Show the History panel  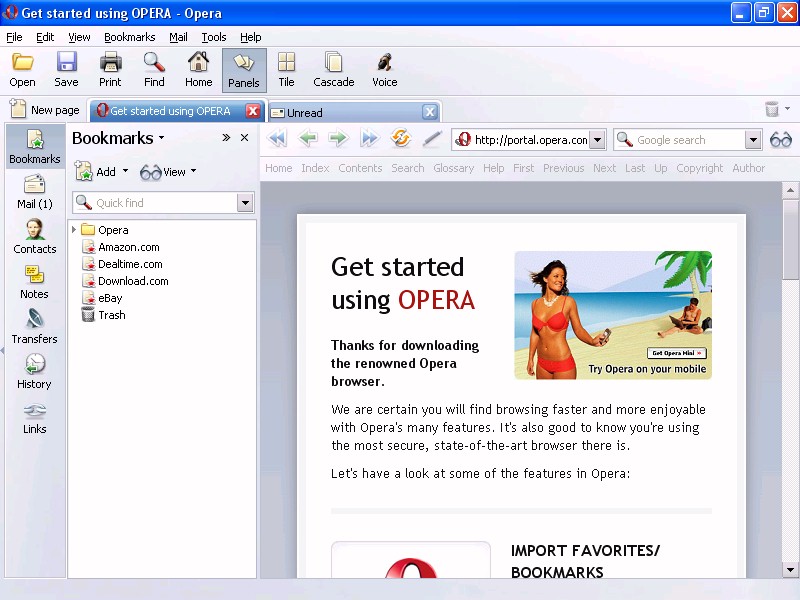tap(34, 371)
